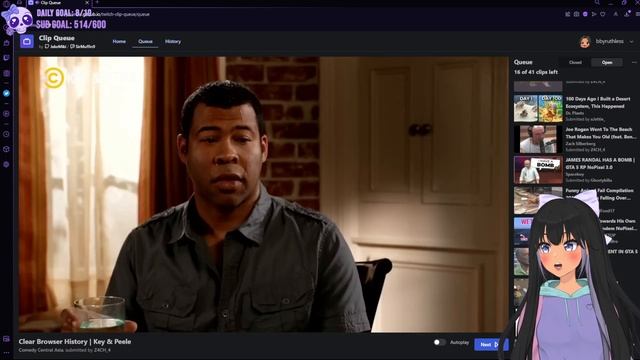Open the cube extensions icon in sidebar
The image size is (640, 360).
point(6,149)
